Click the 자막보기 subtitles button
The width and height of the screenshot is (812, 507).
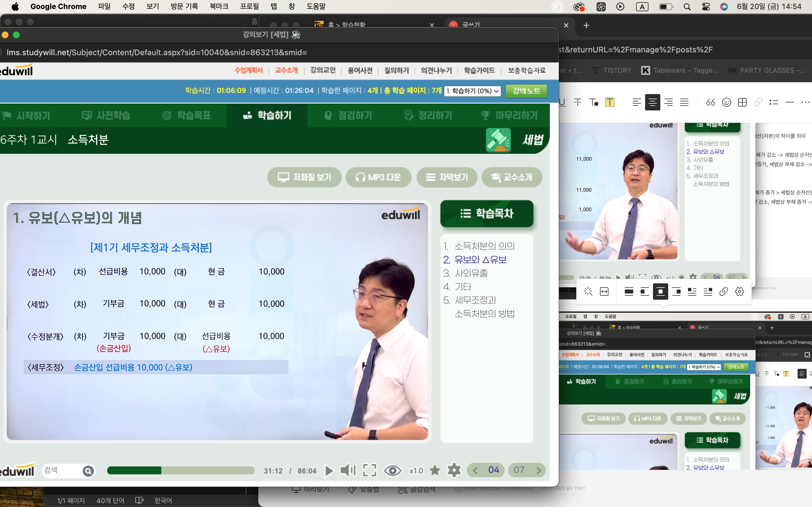(x=447, y=177)
